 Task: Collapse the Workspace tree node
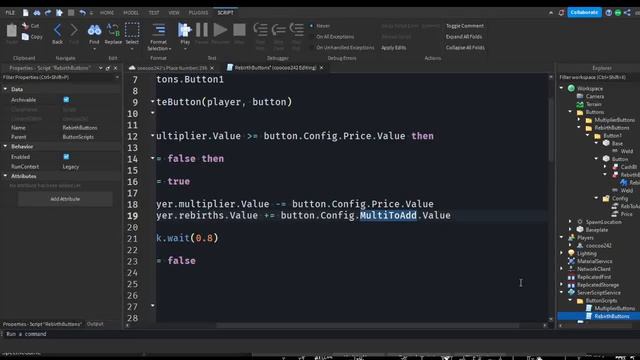tap(562, 88)
